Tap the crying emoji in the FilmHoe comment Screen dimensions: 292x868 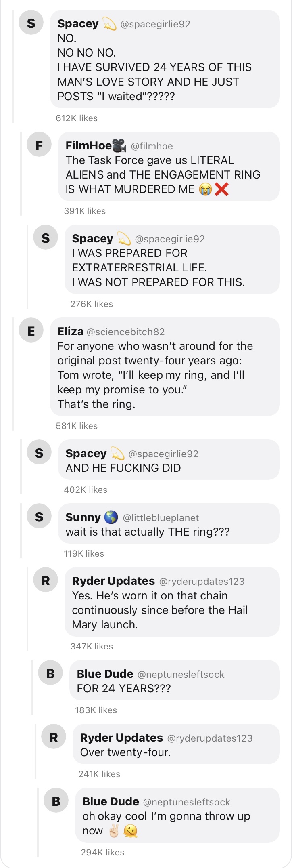[x=206, y=189]
